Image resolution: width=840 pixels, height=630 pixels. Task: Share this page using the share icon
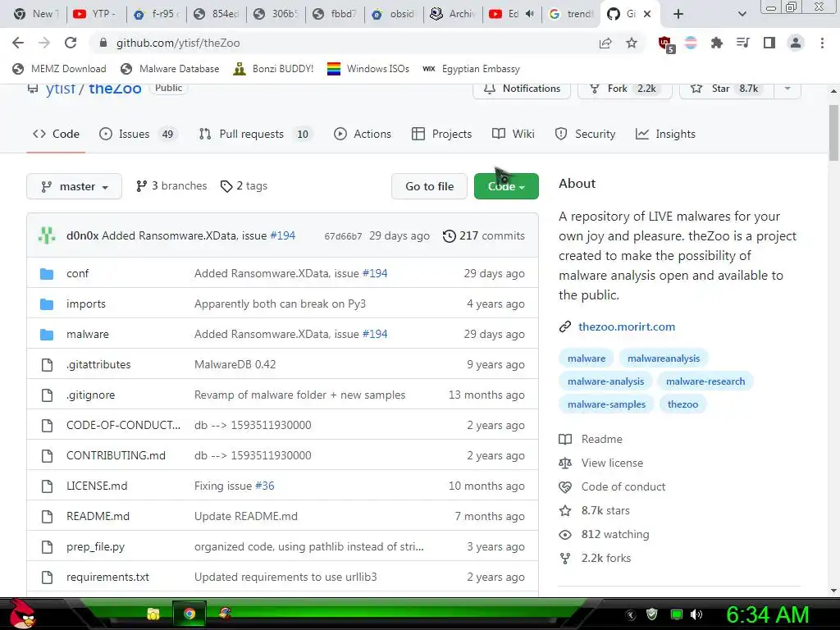tap(605, 43)
